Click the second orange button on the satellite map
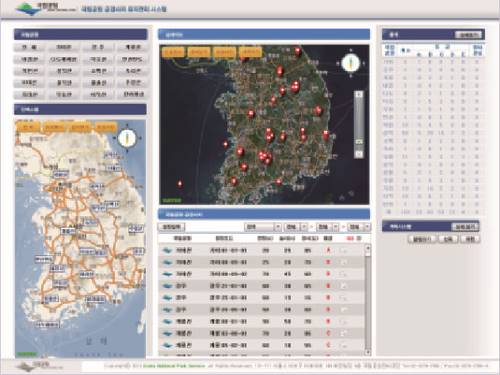This screenshot has height=375, width=500. [199, 52]
